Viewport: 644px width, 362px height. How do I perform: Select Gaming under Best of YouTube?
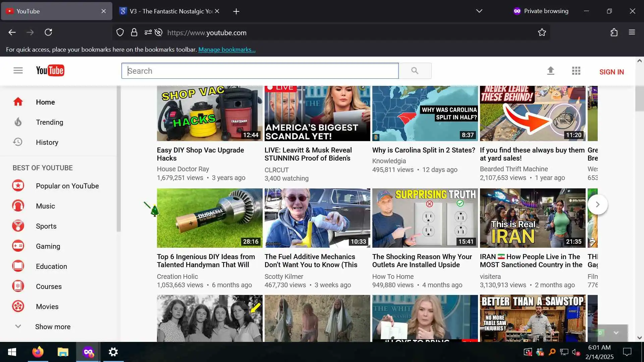pyautogui.click(x=48, y=246)
